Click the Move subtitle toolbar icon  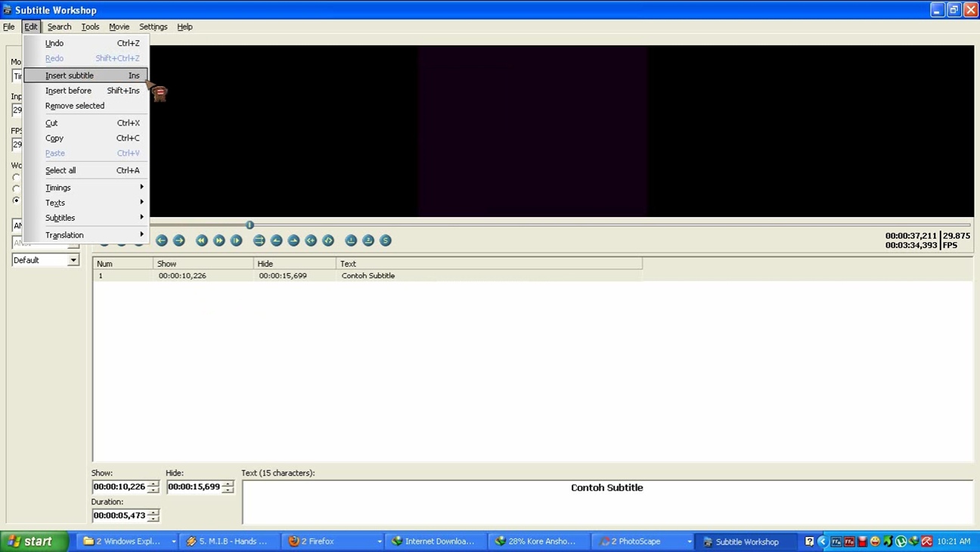click(259, 240)
